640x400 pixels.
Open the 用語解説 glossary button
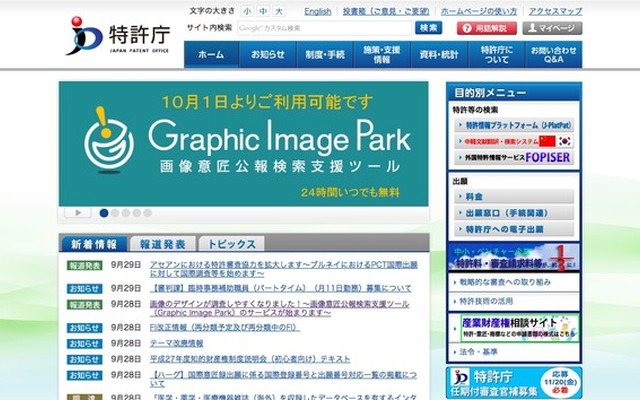487,28
